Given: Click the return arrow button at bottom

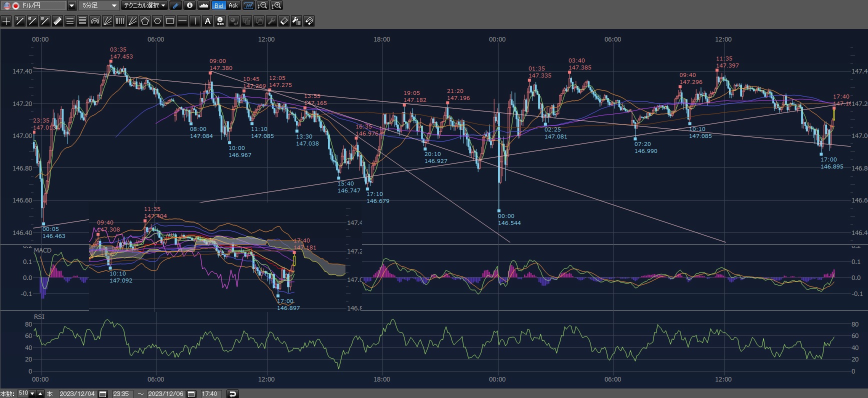Looking at the screenshot, I should point(232,394).
